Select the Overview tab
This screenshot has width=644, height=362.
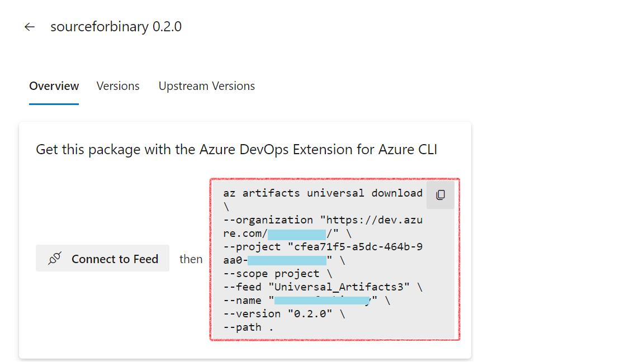tap(54, 85)
